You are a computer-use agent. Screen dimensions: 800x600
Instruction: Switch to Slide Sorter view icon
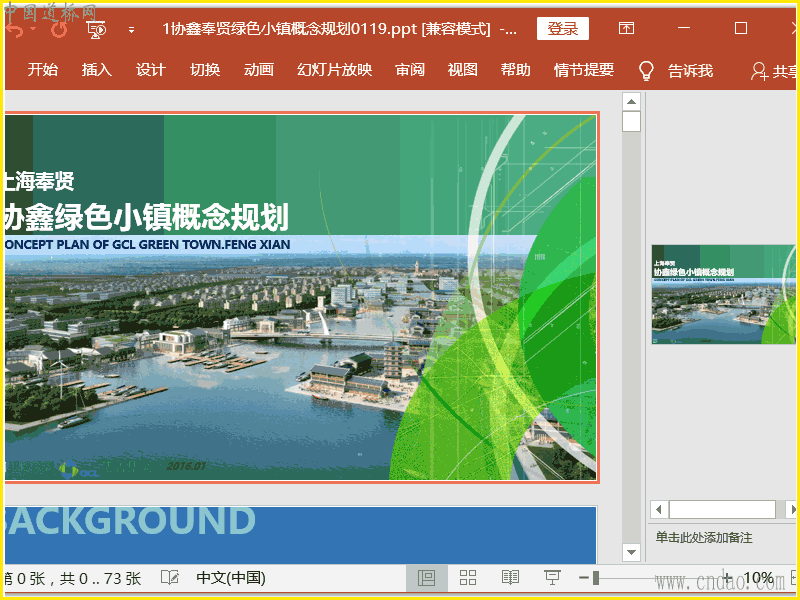point(468,578)
